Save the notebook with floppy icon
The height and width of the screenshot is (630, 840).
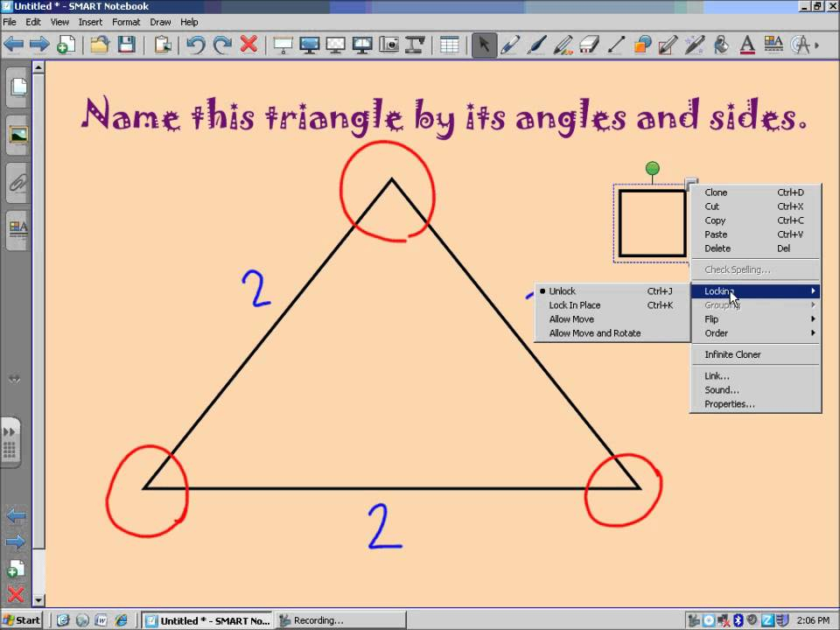click(x=126, y=45)
